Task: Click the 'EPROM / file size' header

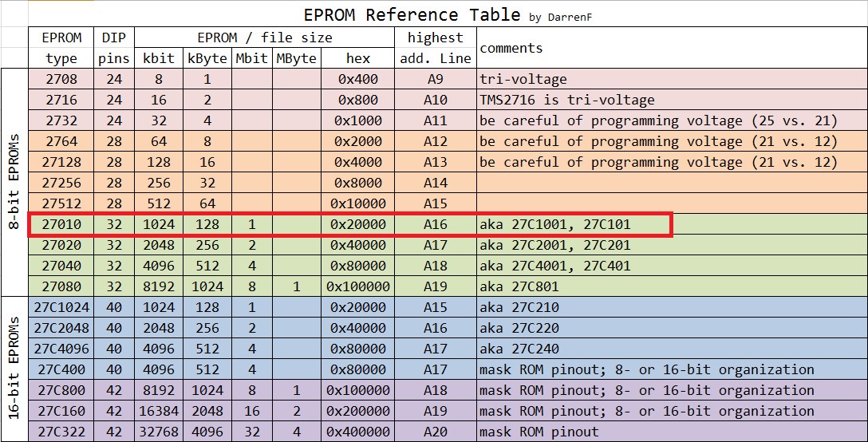Action: tap(265, 37)
